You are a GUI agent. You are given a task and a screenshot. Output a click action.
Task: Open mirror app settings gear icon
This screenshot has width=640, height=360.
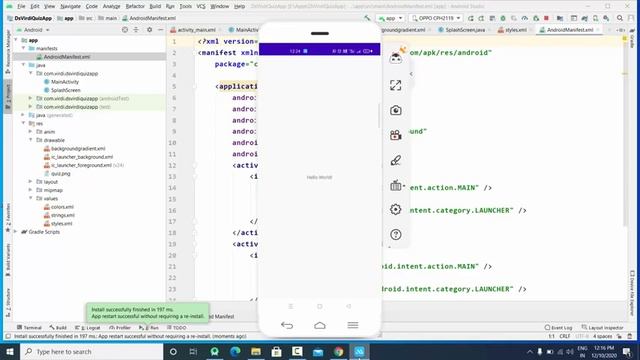pos(396,209)
